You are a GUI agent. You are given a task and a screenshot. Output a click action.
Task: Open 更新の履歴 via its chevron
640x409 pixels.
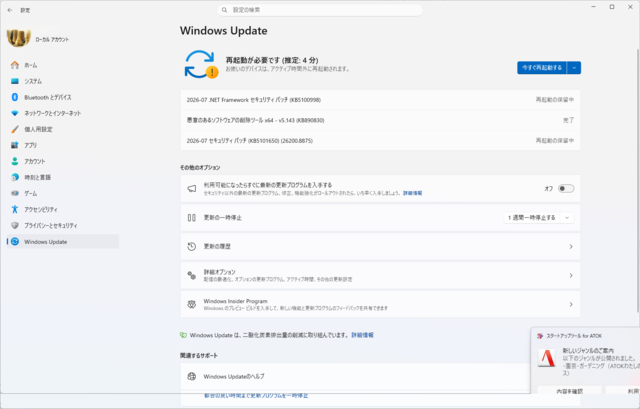point(571,247)
